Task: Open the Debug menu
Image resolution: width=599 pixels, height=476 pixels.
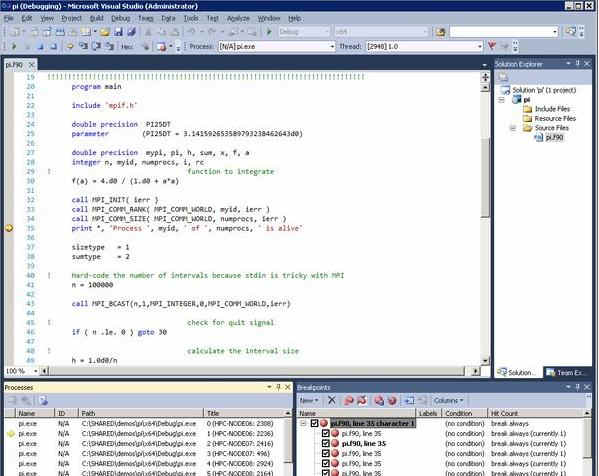Action: pyautogui.click(x=120, y=18)
